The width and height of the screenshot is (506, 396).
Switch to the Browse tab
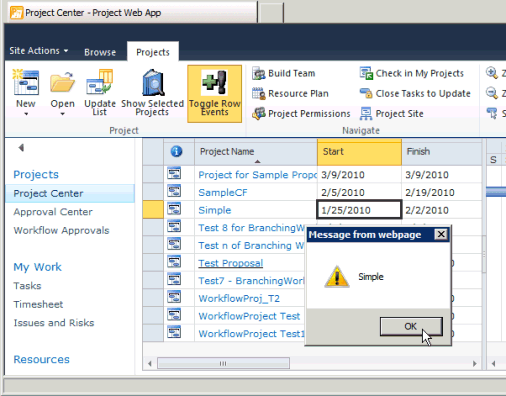click(100, 52)
